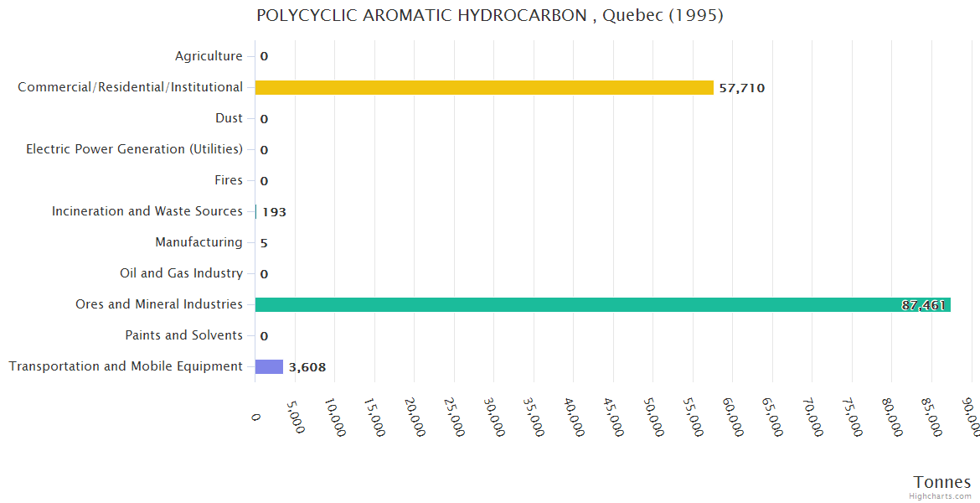980x503 pixels.
Task: Click the 87,461 data value label
Action: pos(923,305)
